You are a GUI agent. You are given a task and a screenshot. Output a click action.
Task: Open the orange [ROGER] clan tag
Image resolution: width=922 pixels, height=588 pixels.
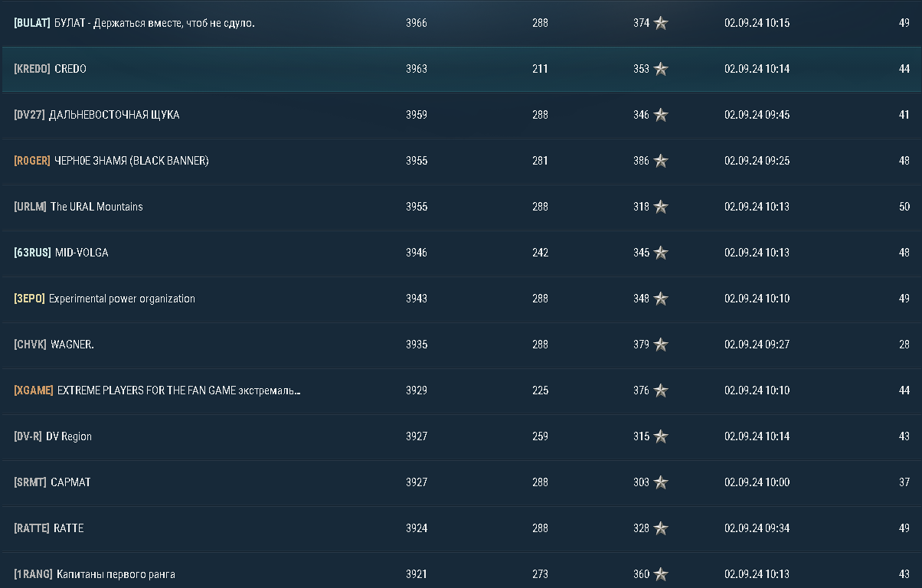pyautogui.click(x=32, y=161)
